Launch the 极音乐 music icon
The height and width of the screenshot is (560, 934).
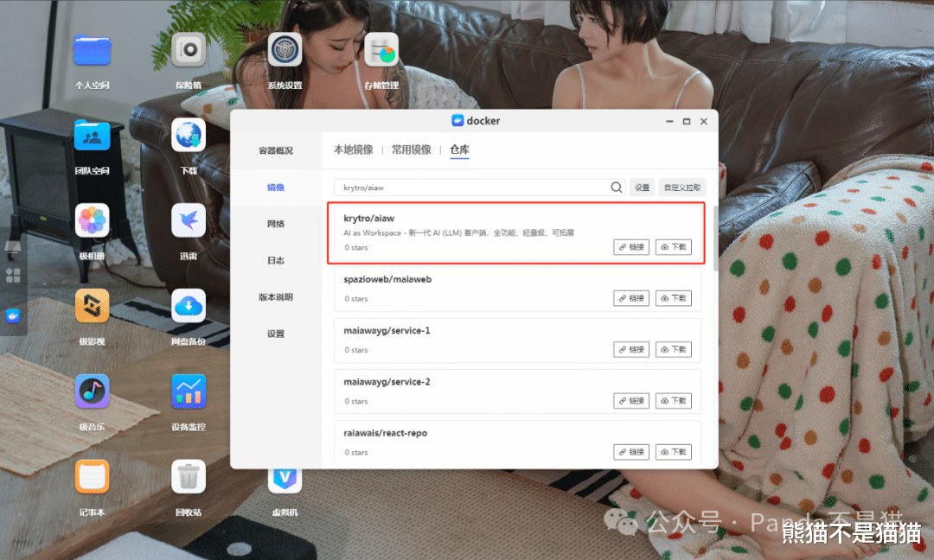92,391
